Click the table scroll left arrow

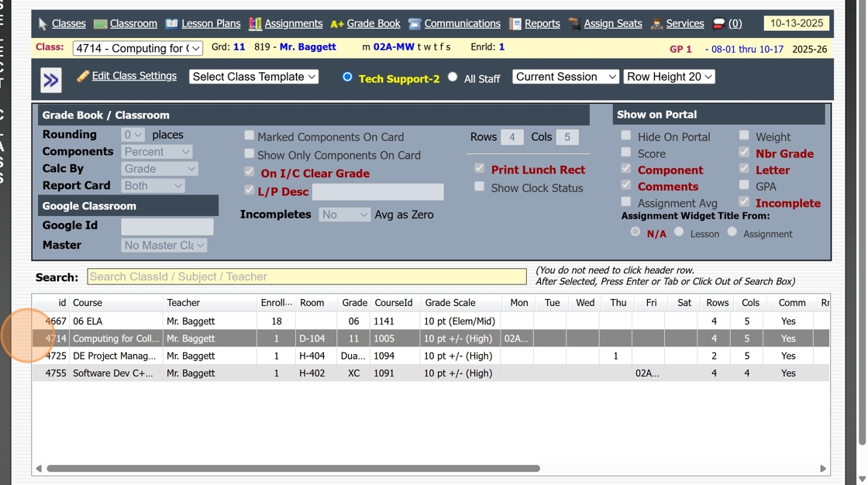pos(39,469)
